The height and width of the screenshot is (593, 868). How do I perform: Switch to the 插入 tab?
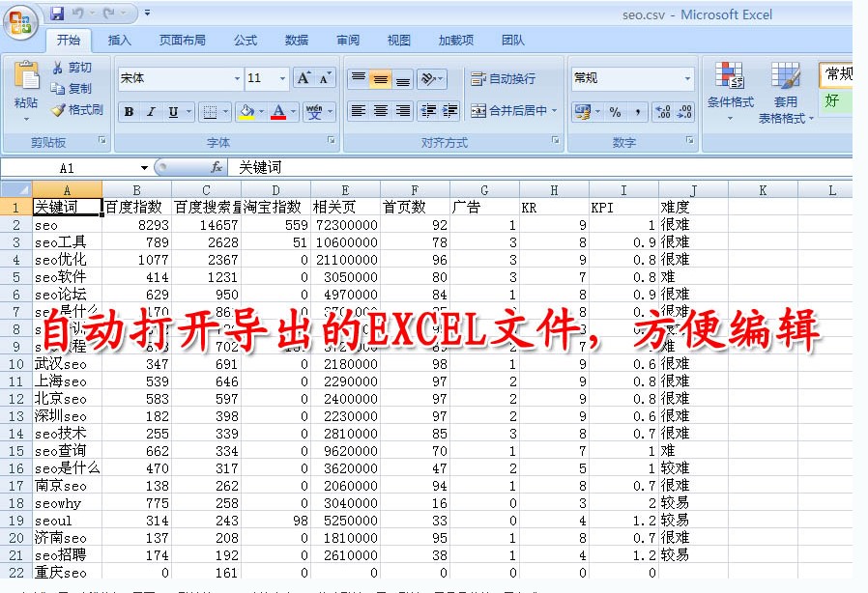pos(119,41)
